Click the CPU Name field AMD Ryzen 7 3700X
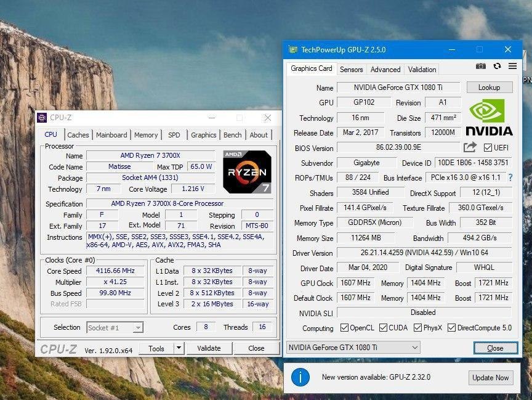This screenshot has width=532, height=400. (x=150, y=155)
